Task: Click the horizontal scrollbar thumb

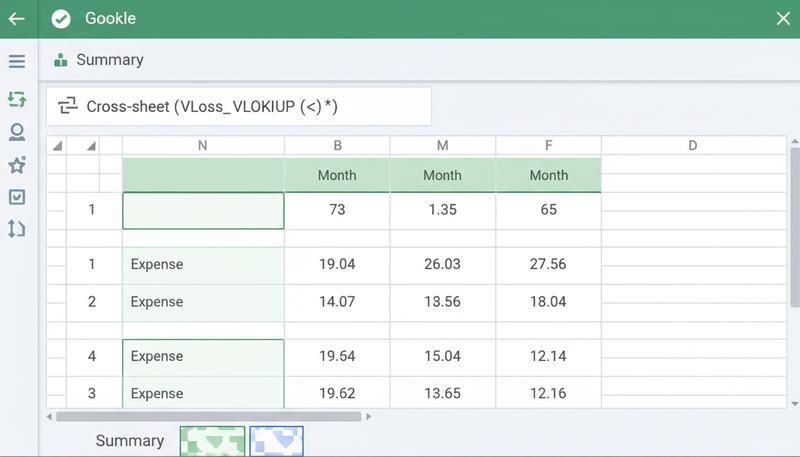Action: 209,417
